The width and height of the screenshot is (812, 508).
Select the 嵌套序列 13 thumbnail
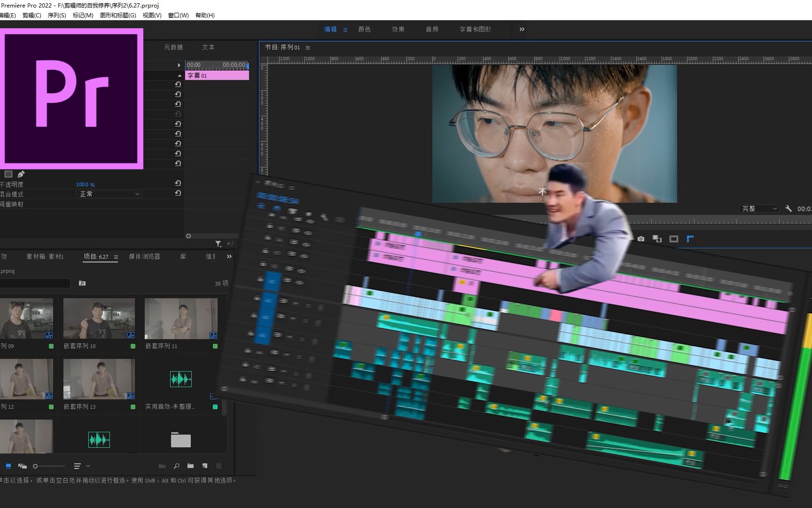point(99,379)
